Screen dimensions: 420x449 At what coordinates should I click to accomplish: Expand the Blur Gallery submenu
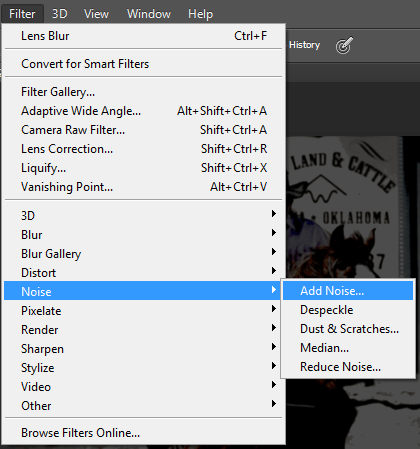[x=144, y=254]
